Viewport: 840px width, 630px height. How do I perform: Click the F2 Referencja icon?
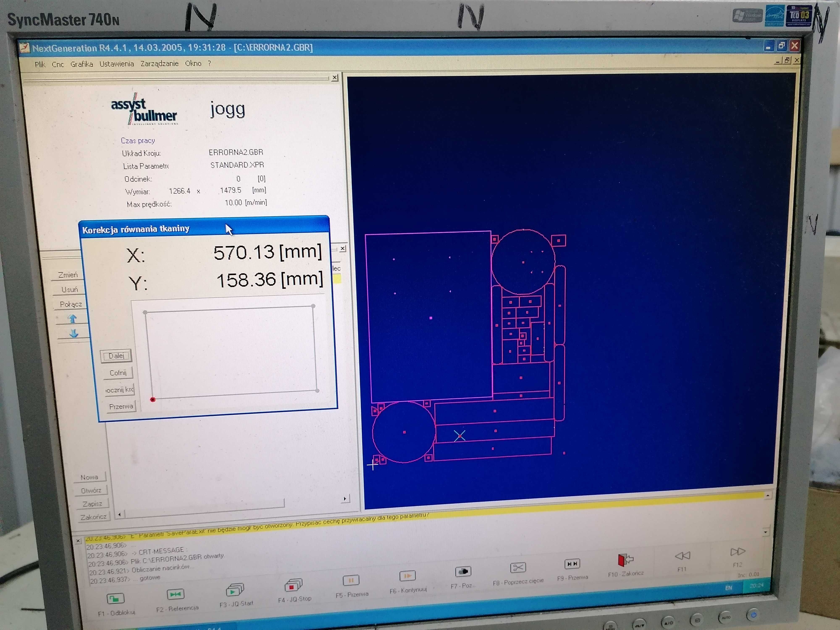coord(175,594)
